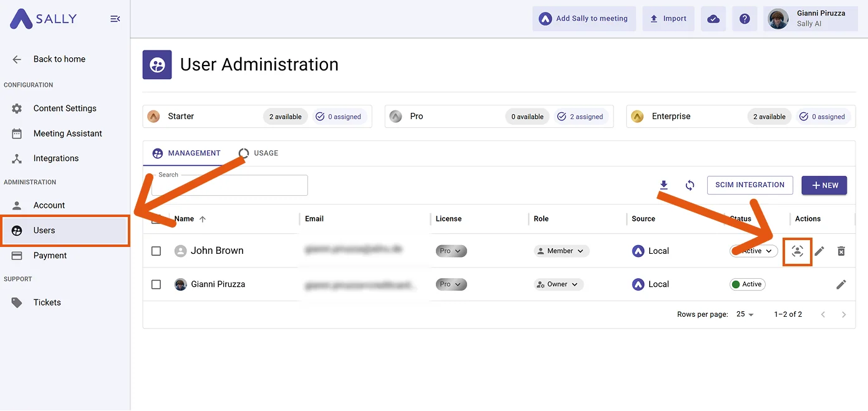
Task: Click the License column header
Action: 448,219
